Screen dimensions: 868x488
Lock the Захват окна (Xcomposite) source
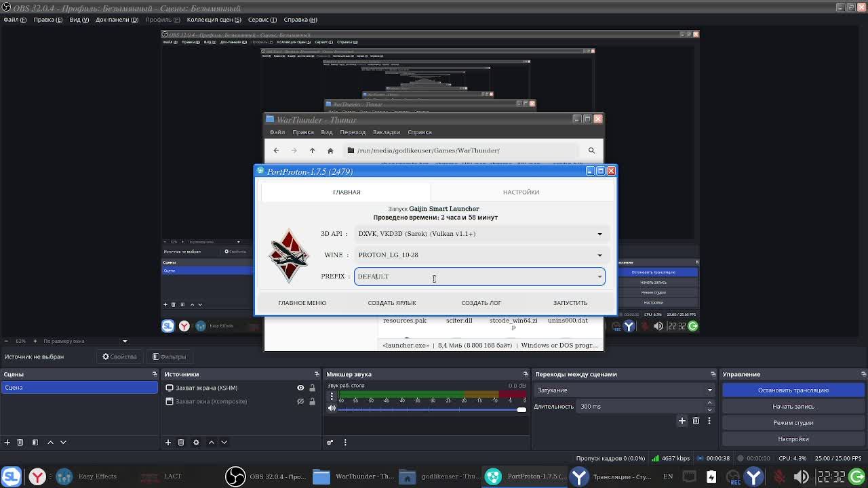(312, 401)
